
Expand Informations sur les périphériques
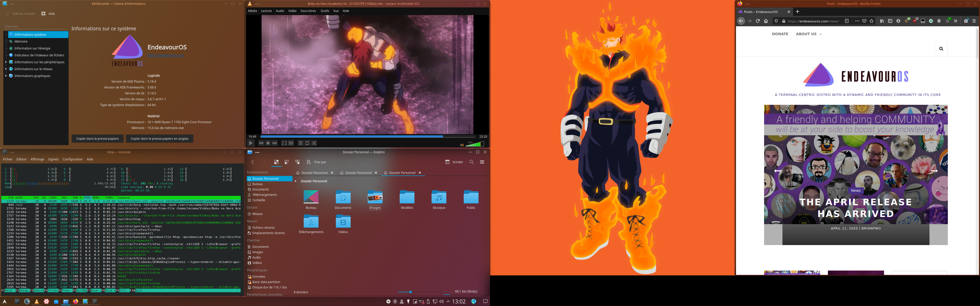pyautogui.click(x=6, y=62)
